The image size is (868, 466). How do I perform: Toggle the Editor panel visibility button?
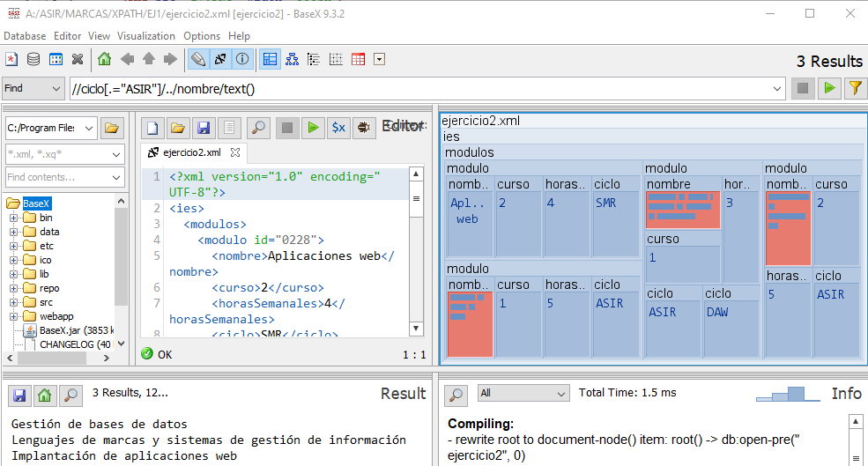point(198,60)
